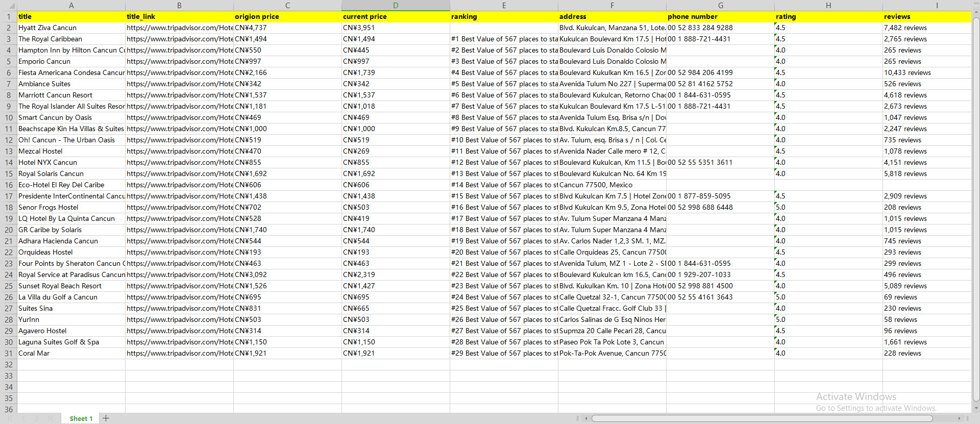The image size is (980, 424).
Task: Select the highlighted column D header
Action: click(396, 6)
